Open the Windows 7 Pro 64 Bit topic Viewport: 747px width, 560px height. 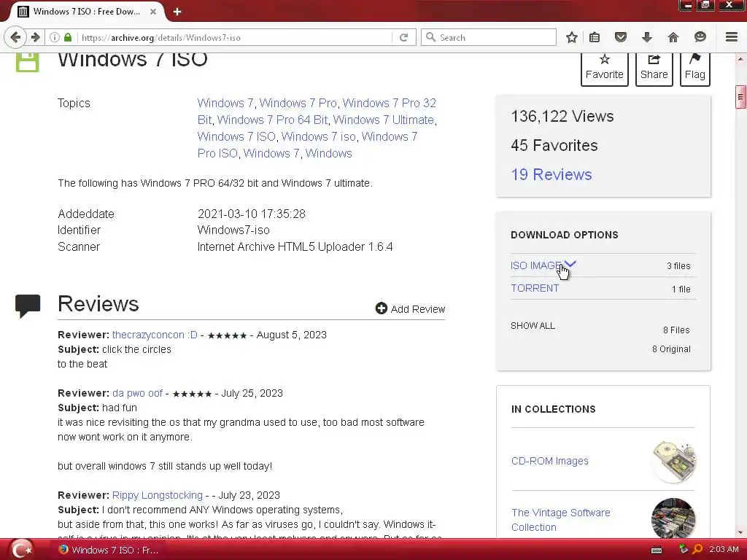click(x=273, y=120)
